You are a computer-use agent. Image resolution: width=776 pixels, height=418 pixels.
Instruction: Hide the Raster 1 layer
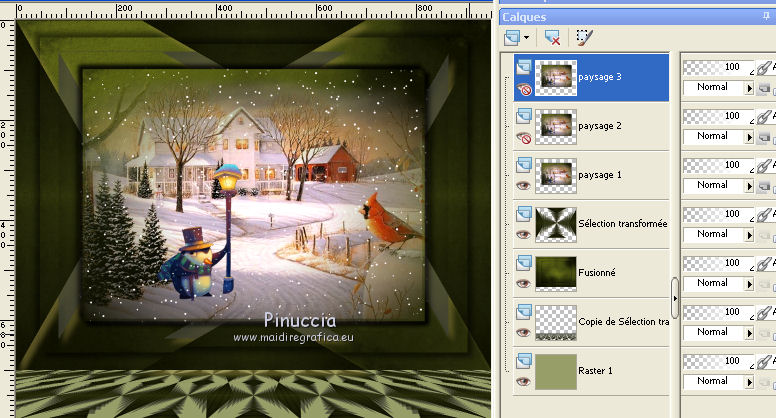523,382
